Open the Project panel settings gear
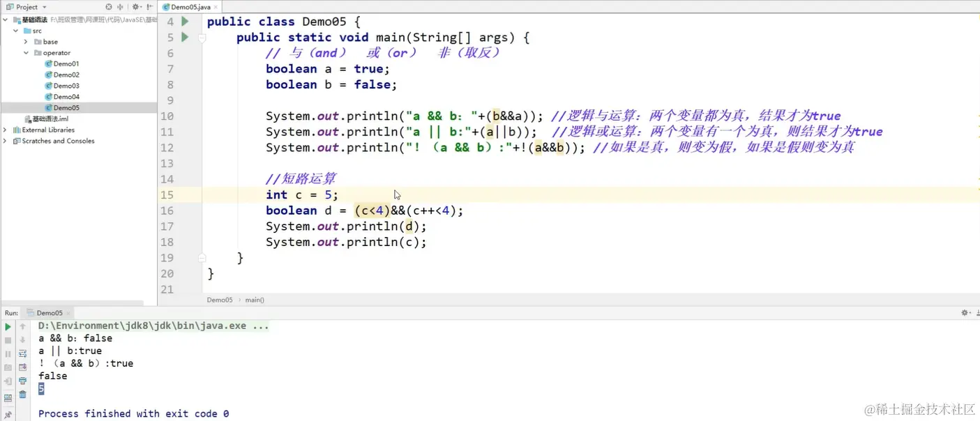Screen dimensions: 980x421 coord(135,7)
